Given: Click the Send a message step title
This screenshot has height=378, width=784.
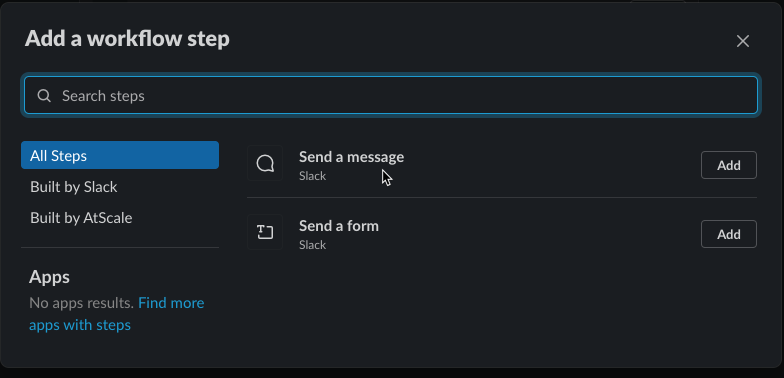Looking at the screenshot, I should click(x=352, y=157).
